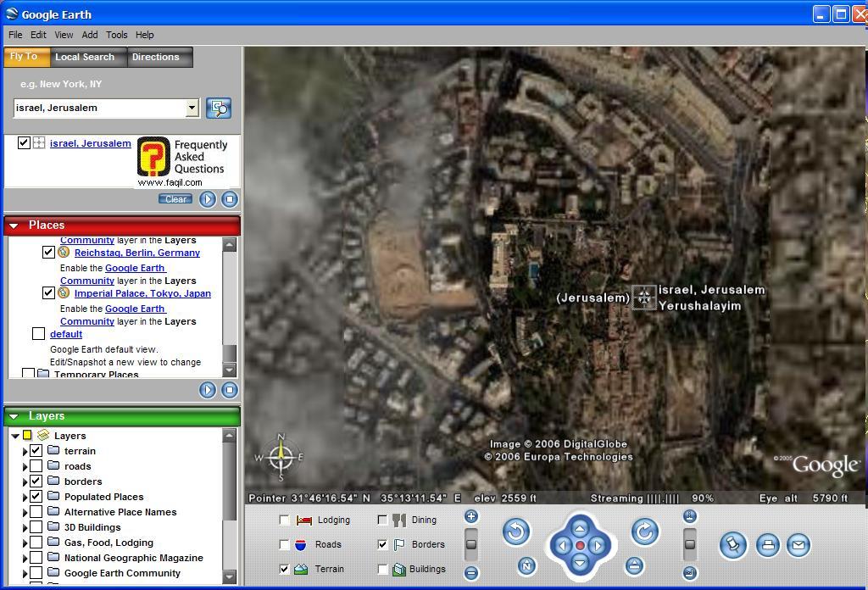Switch to the Directions tab
This screenshot has width=868, height=590.
pyautogui.click(x=156, y=57)
